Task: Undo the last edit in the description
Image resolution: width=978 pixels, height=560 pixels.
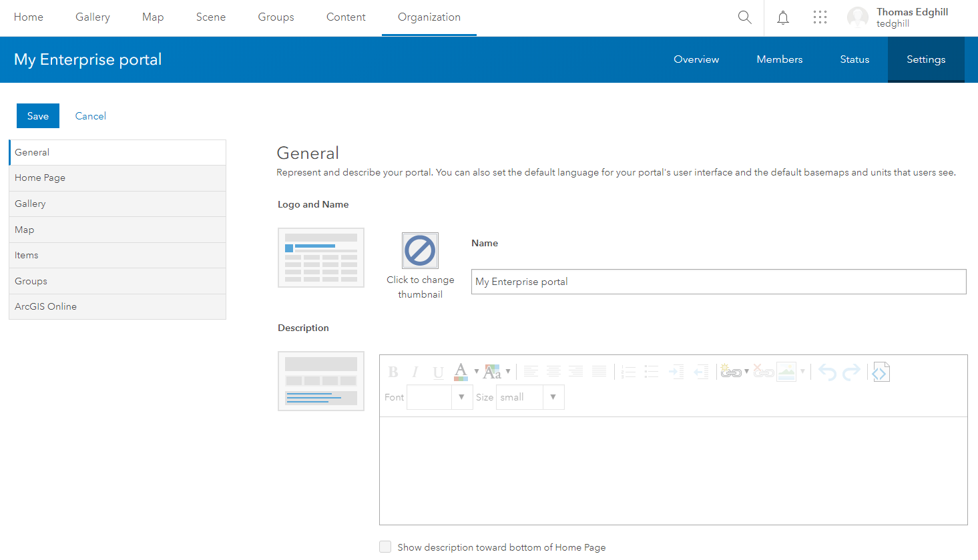Action: tap(826, 372)
